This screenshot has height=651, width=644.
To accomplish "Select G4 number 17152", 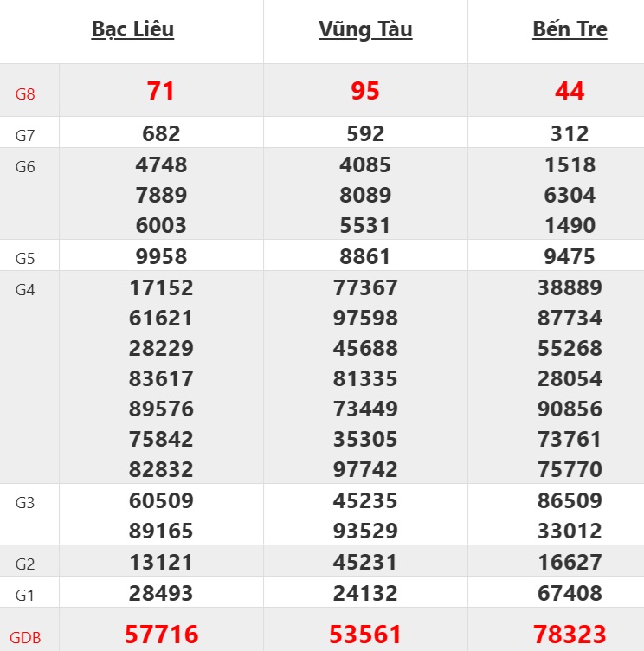I will pyautogui.click(x=161, y=288).
